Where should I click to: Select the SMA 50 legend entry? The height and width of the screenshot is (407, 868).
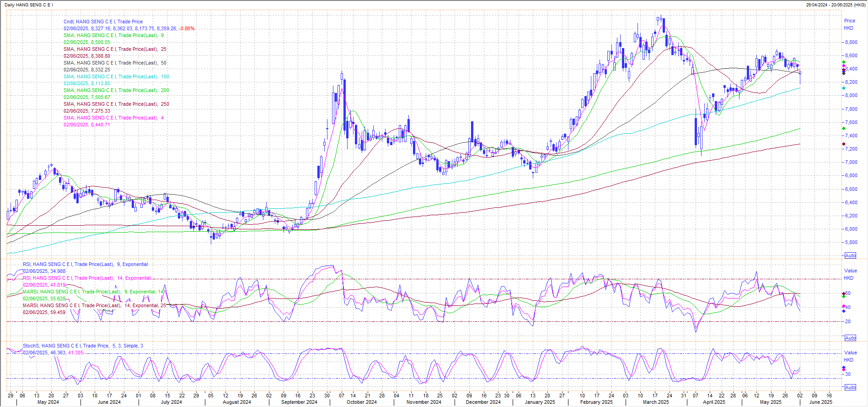[x=115, y=63]
